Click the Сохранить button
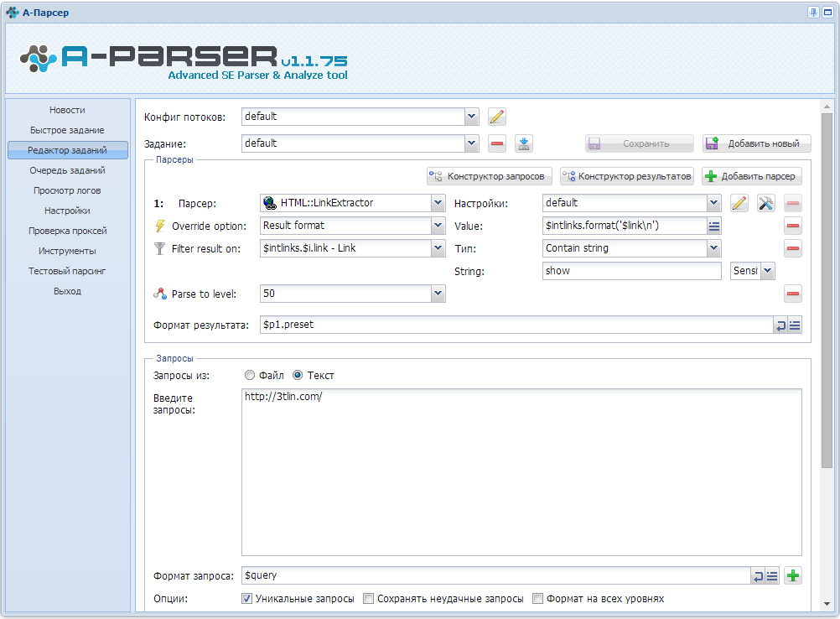Image resolution: width=840 pixels, height=619 pixels. point(640,143)
